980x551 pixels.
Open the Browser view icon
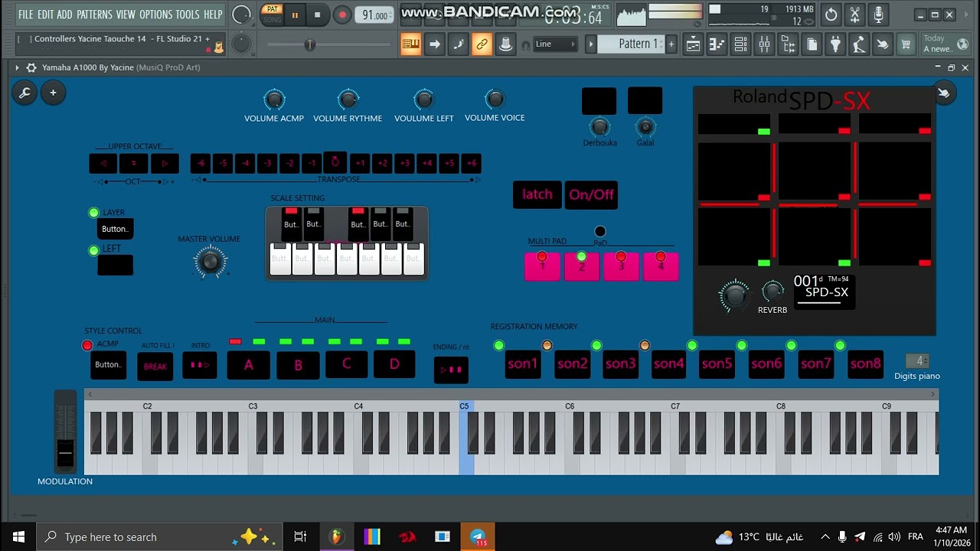pyautogui.click(x=788, y=45)
